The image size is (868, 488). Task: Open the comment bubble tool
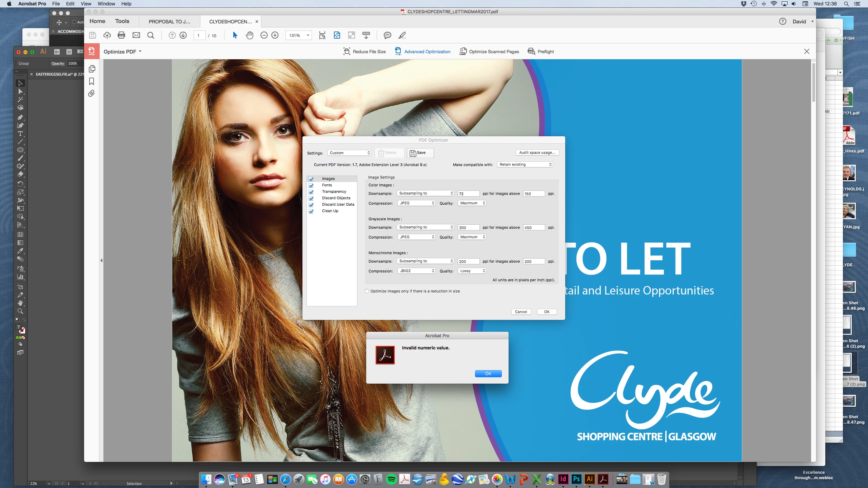point(387,35)
